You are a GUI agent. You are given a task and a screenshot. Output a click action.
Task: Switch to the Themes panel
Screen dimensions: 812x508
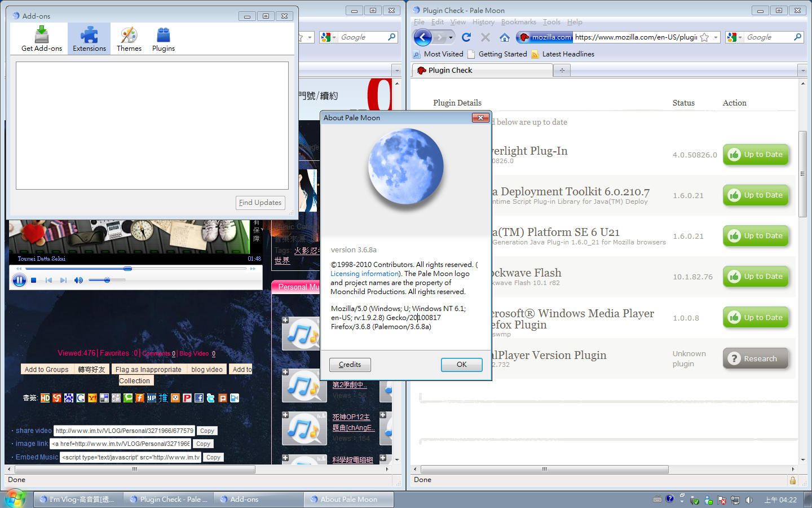129,39
